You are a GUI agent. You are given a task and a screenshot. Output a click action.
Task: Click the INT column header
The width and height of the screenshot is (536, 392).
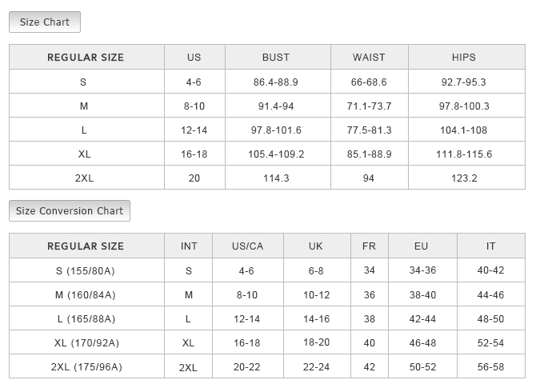click(x=189, y=246)
